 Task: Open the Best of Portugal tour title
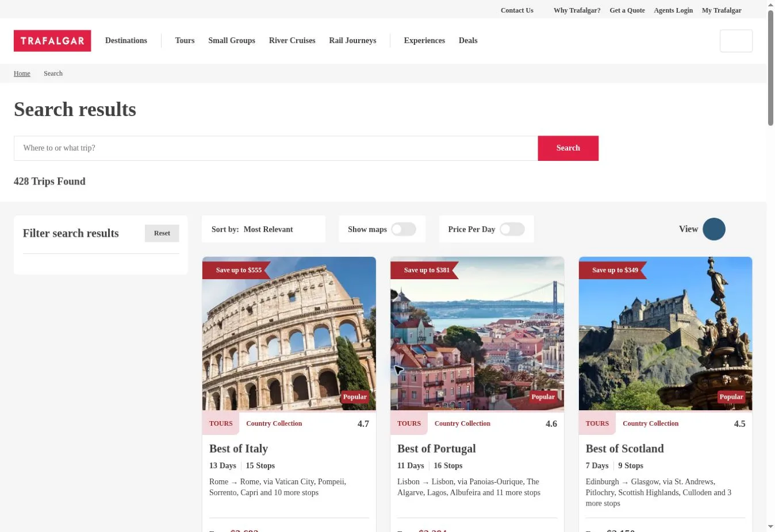click(436, 449)
